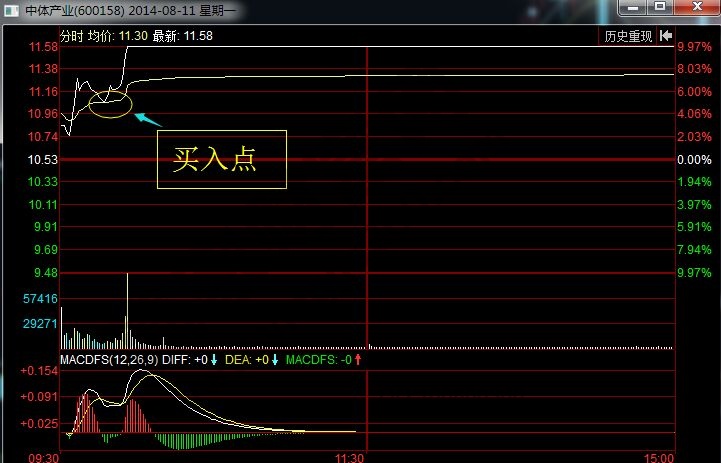The height and width of the screenshot is (463, 721).
Task: Click the app icon in title bar
Action: (10, 8)
